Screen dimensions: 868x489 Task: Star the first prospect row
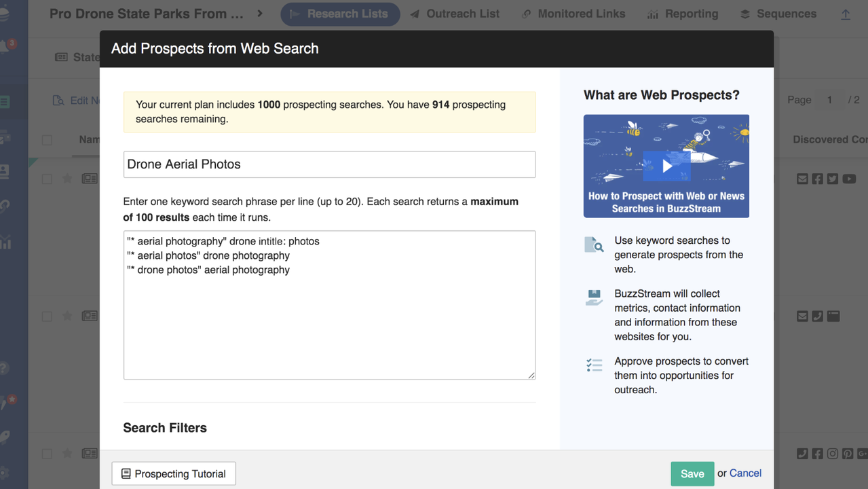(67, 179)
